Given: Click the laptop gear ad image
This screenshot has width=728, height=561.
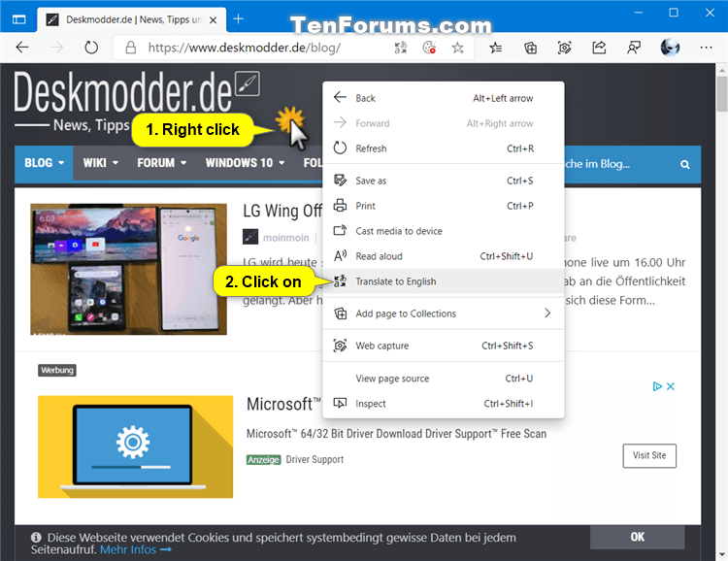Looking at the screenshot, I should point(136,446).
